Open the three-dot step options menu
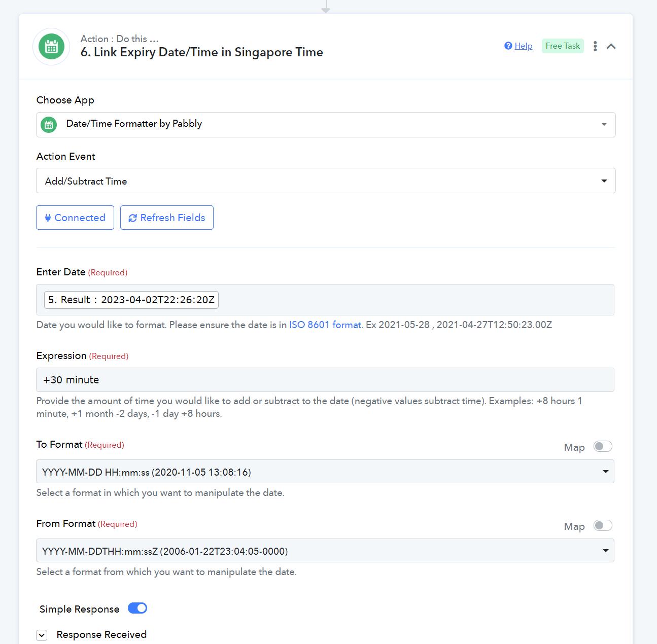The height and width of the screenshot is (644, 657). pyautogui.click(x=595, y=46)
